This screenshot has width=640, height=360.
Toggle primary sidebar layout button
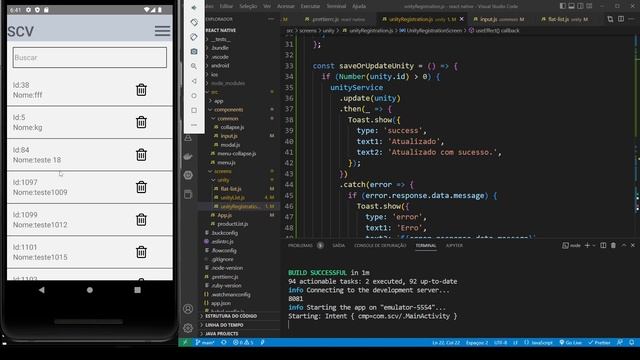point(563,6)
